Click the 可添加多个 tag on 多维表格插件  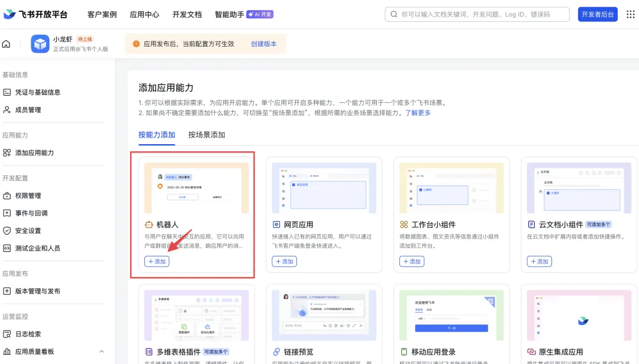tap(216, 352)
